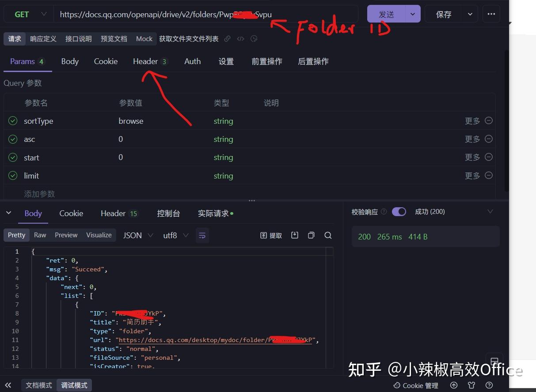This screenshot has width=536, height=392.
Task: Open the copy-link icon next to 获取文件夹文件列表
Action: point(227,39)
